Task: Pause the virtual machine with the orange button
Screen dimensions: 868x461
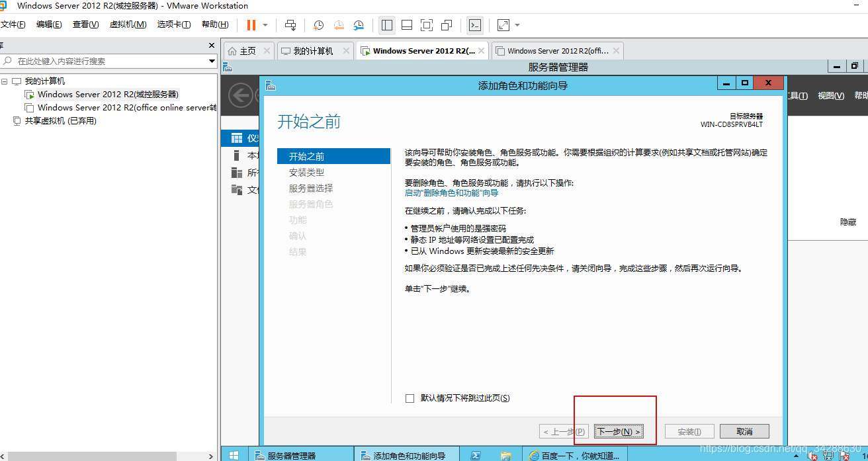Action: (251, 25)
